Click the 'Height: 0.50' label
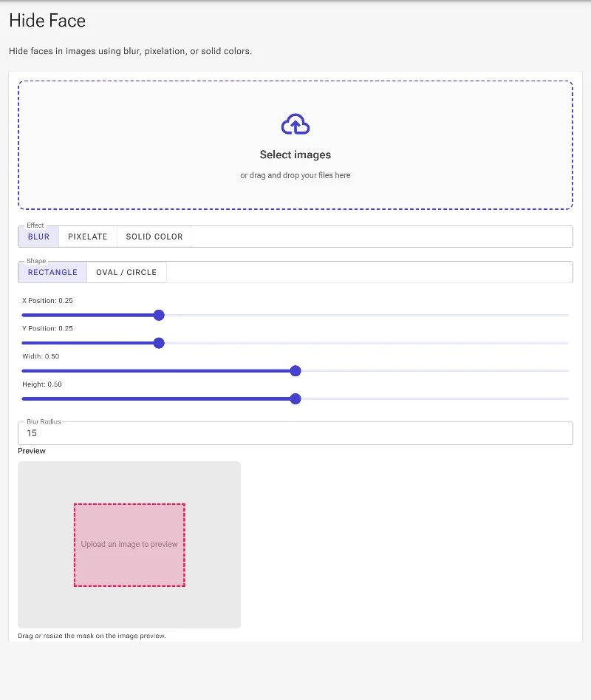591x700 pixels. pos(42,384)
